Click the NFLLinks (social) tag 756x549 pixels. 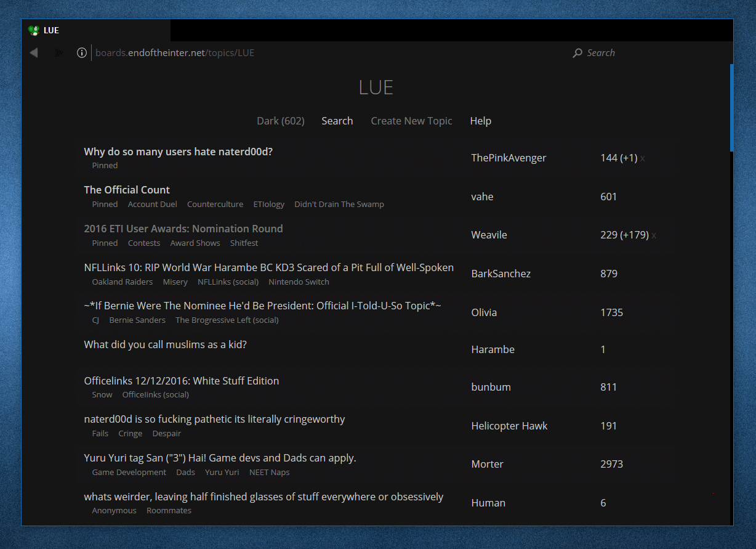[228, 282]
